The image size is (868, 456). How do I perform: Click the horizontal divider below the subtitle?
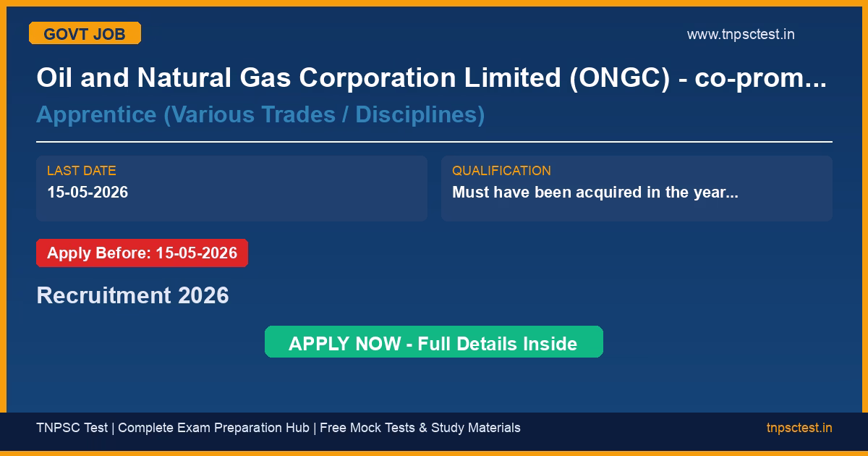434,142
